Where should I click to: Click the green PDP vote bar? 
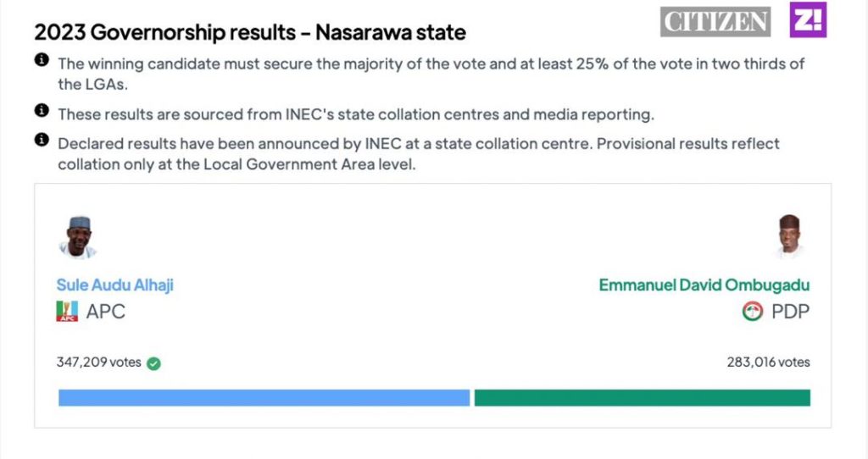click(642, 398)
